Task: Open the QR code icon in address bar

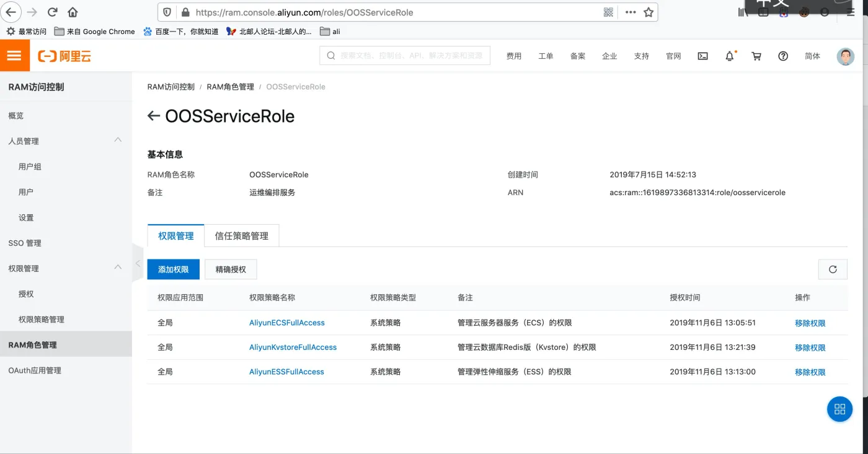Action: click(x=608, y=12)
